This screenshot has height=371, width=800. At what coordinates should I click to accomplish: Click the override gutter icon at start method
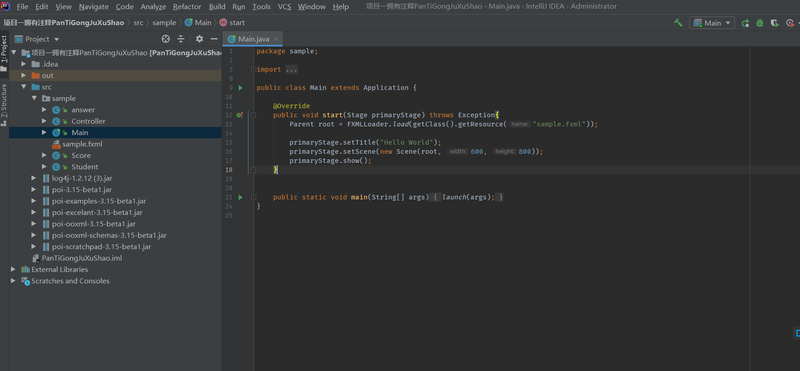pos(240,115)
